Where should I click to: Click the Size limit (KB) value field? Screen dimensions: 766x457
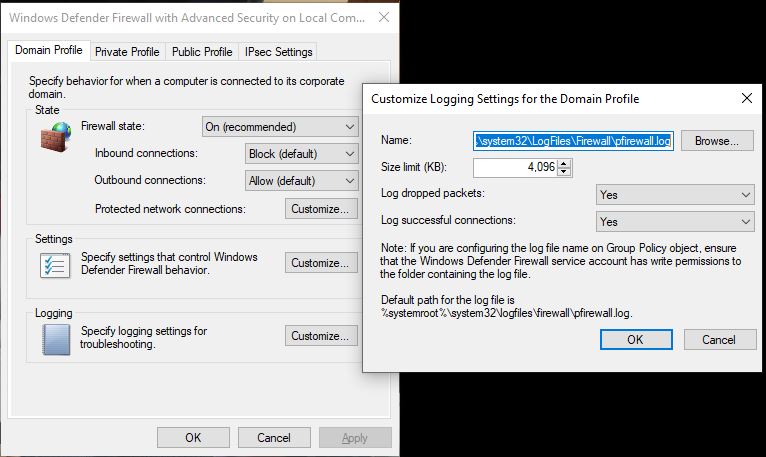tap(515, 168)
